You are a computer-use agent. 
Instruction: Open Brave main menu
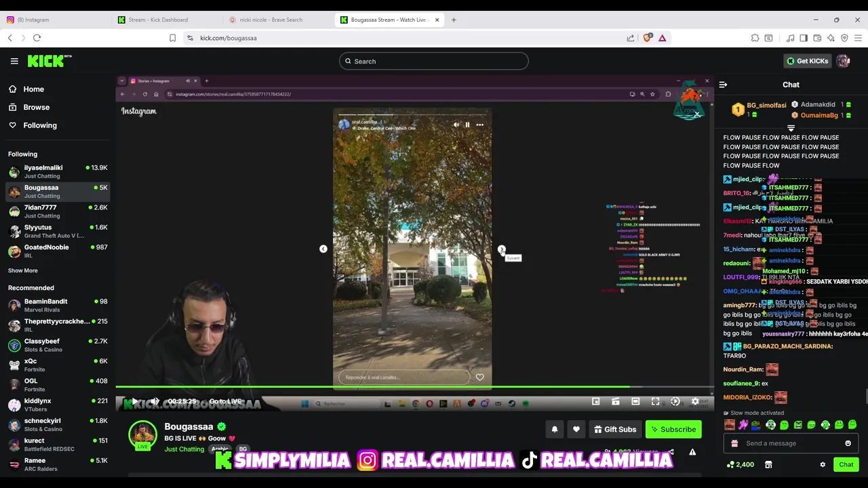pos(858,38)
